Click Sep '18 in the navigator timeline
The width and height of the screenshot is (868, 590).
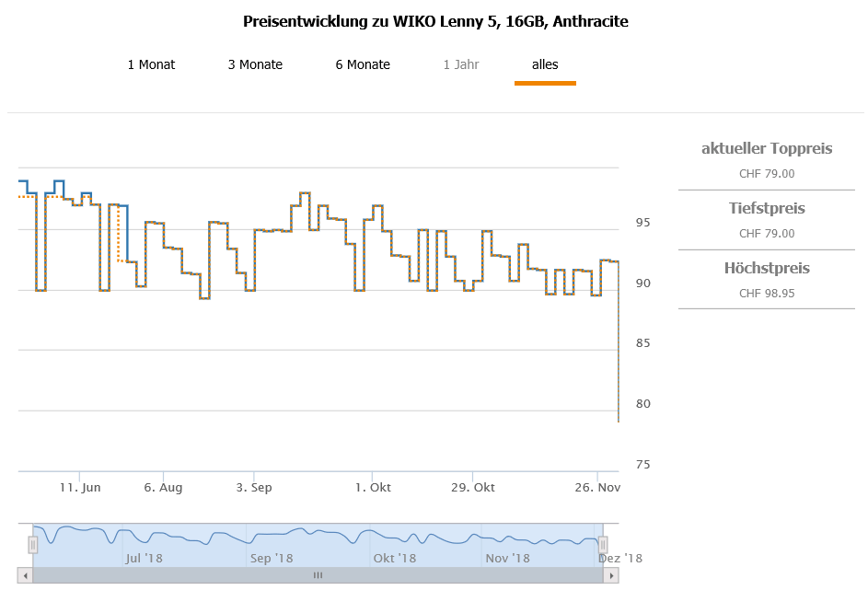272,558
